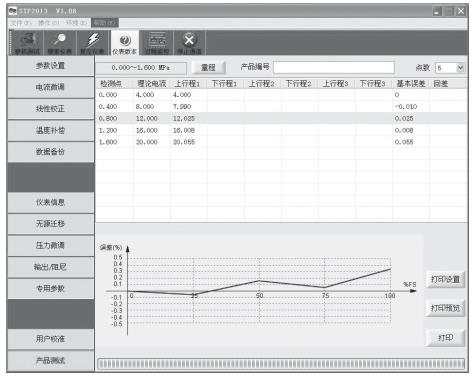Select 压力微调 in the left sidebar

point(51,245)
